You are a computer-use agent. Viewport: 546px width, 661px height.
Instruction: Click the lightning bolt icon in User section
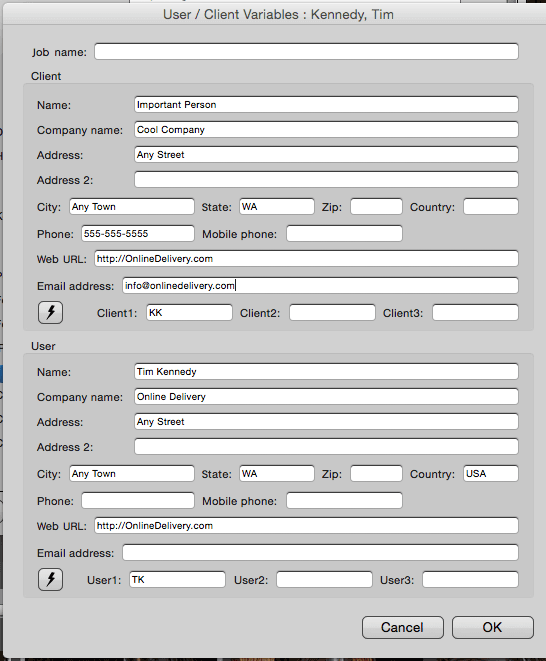[51, 580]
